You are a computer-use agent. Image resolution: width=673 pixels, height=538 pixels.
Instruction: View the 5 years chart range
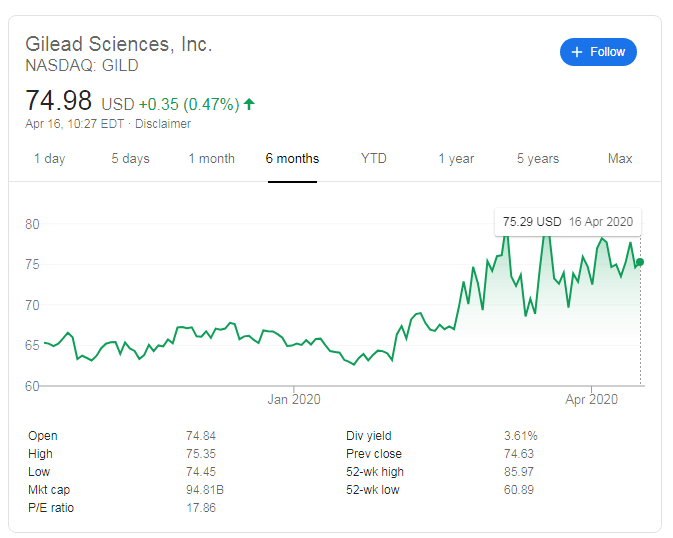tap(538, 158)
